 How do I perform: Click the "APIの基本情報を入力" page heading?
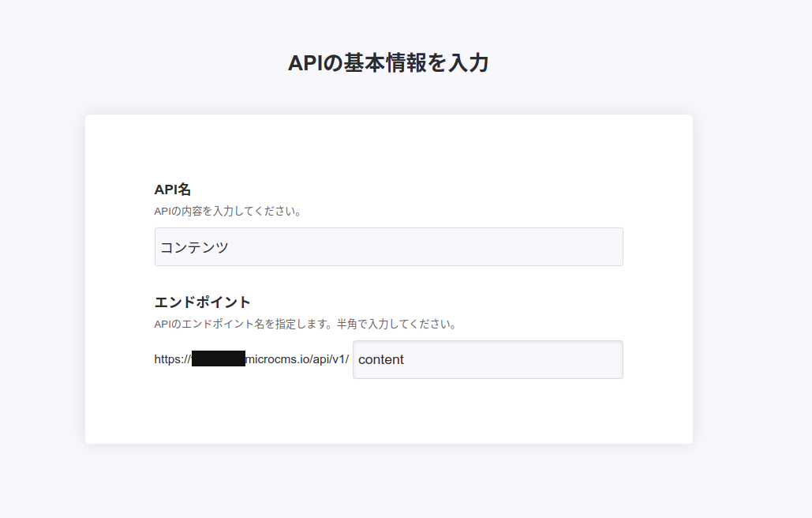388,63
